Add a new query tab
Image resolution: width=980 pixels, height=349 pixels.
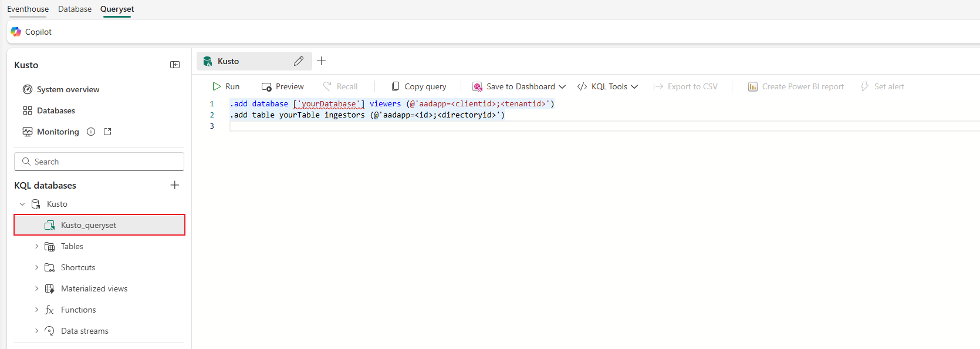click(322, 61)
